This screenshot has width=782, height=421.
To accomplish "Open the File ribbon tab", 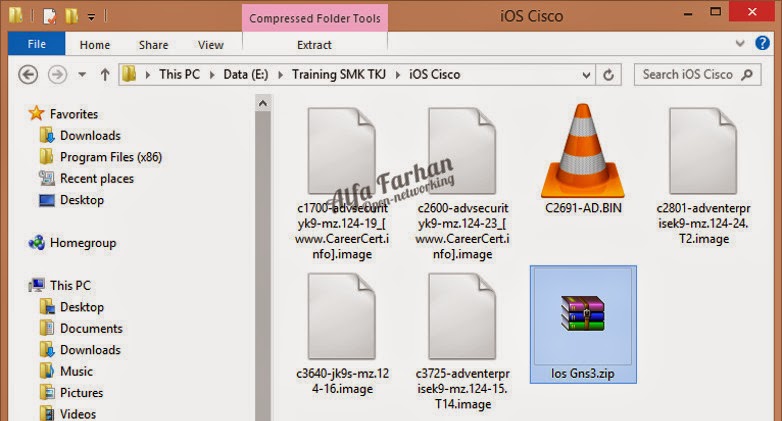I will [36, 44].
